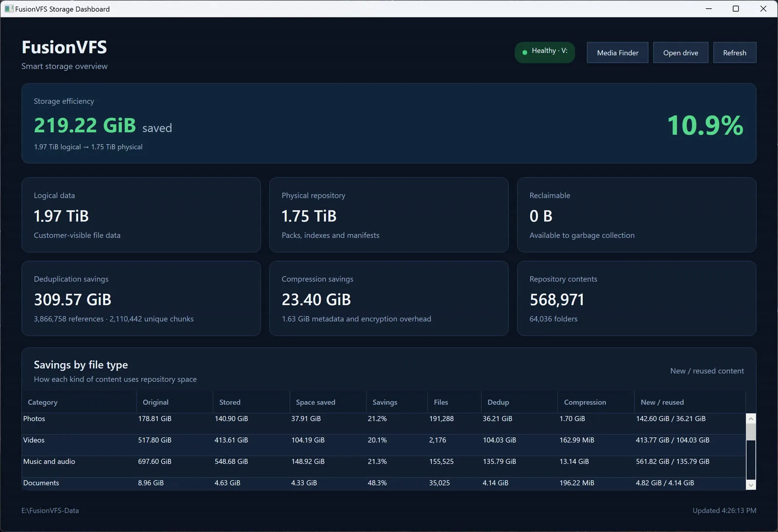
Task: Click the Physical repository 1.75 TiB value
Action: point(309,216)
